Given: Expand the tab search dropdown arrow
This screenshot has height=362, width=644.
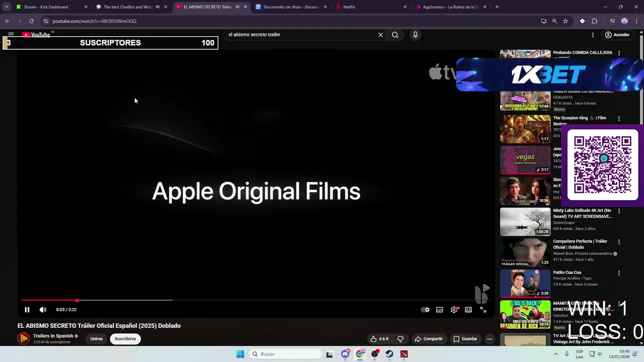Looking at the screenshot, I should pyautogui.click(x=7, y=7).
